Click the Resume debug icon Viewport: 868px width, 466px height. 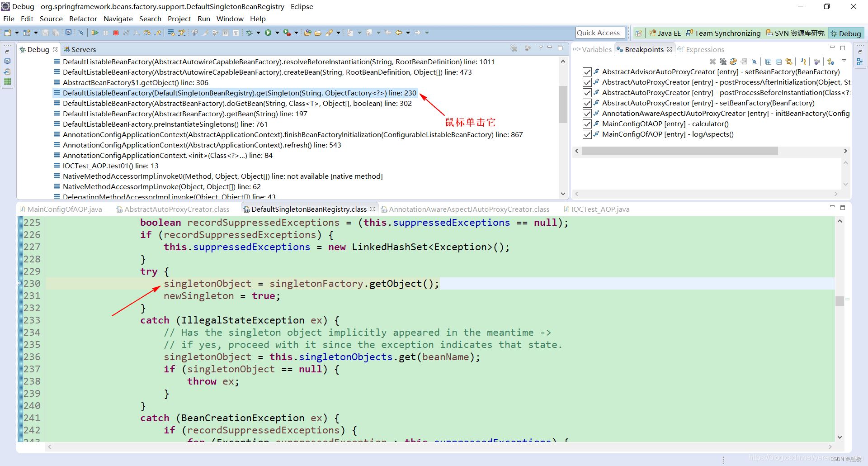(x=95, y=33)
